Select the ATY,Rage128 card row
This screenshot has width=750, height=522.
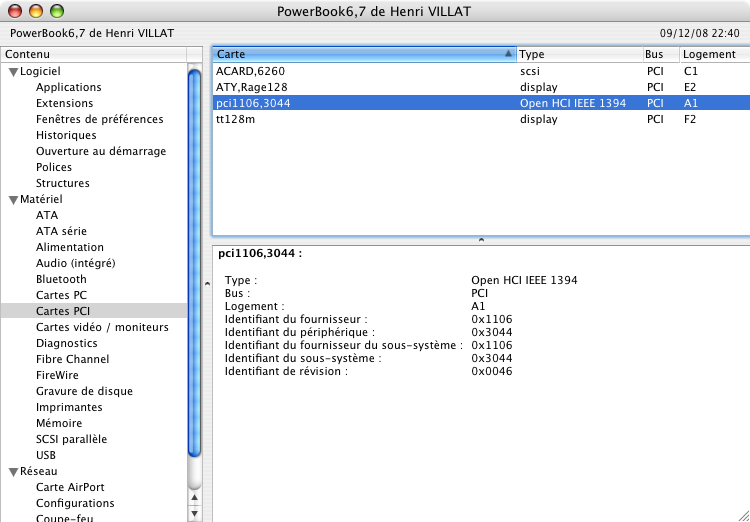(x=481, y=87)
